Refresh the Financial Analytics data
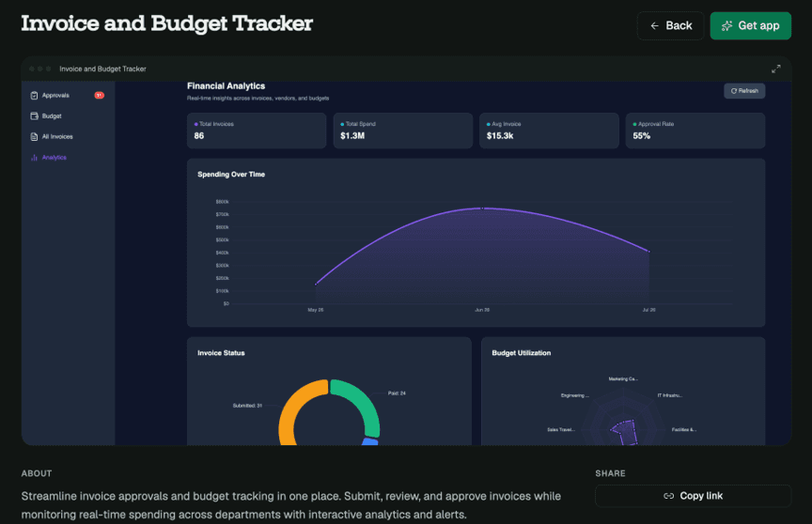812x524 pixels. 744,90
